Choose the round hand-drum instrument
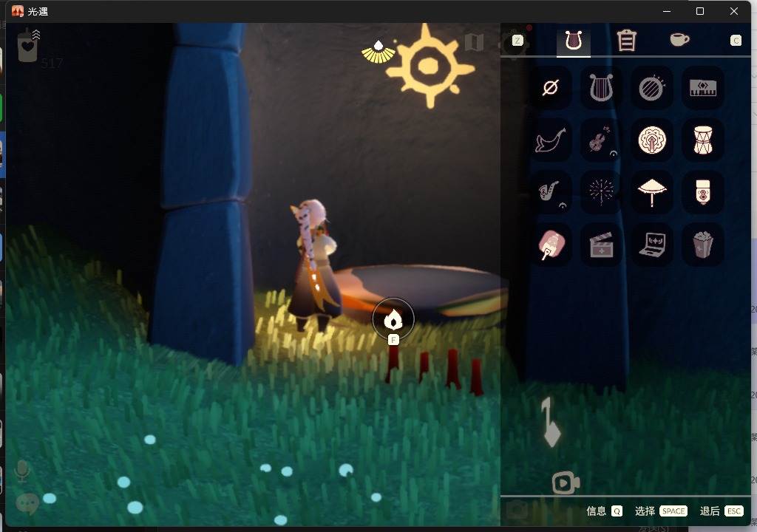 (x=652, y=88)
